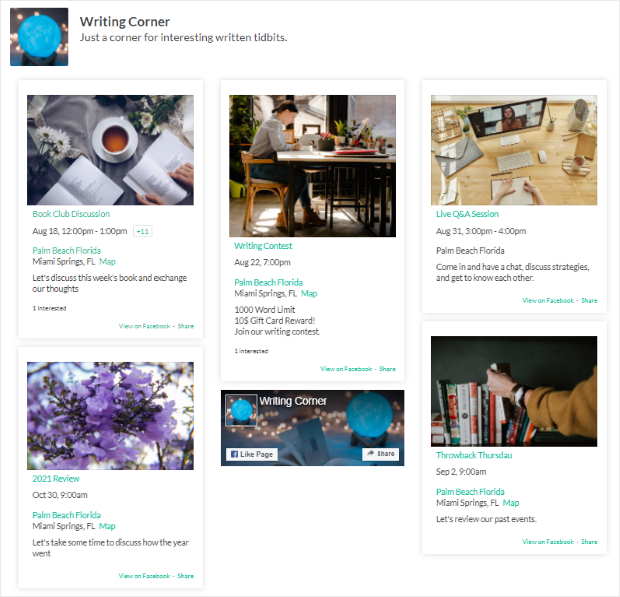This screenshot has height=597, width=620.
Task: Click '1 interested' in Book Club Discussion card
Action: pos(49,308)
